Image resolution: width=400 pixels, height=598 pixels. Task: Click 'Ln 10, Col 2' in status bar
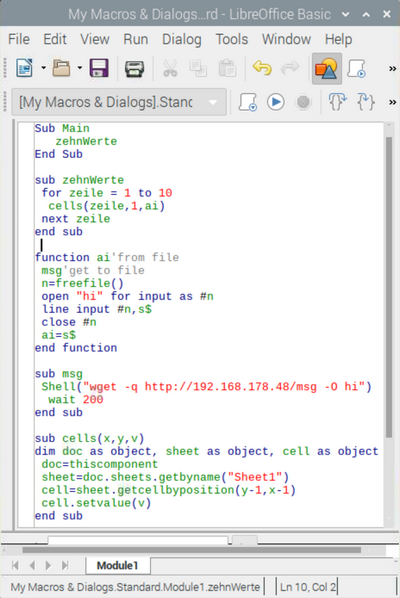pos(308,587)
